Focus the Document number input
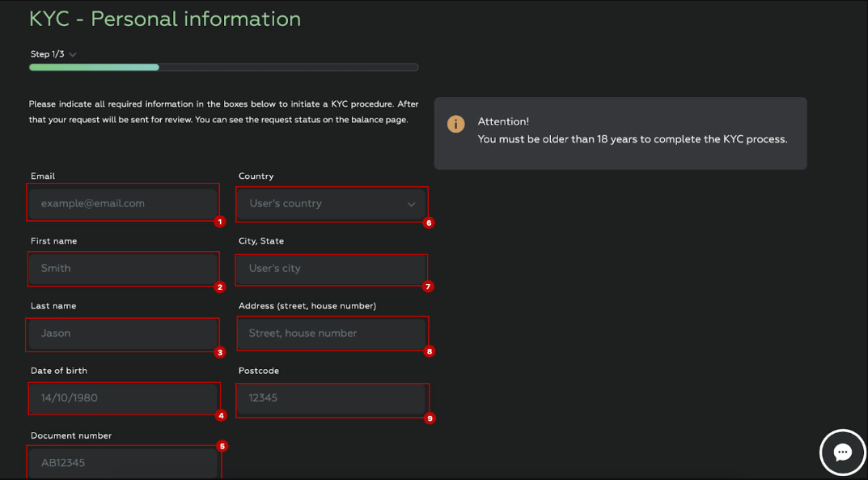868x480 pixels. (123, 462)
